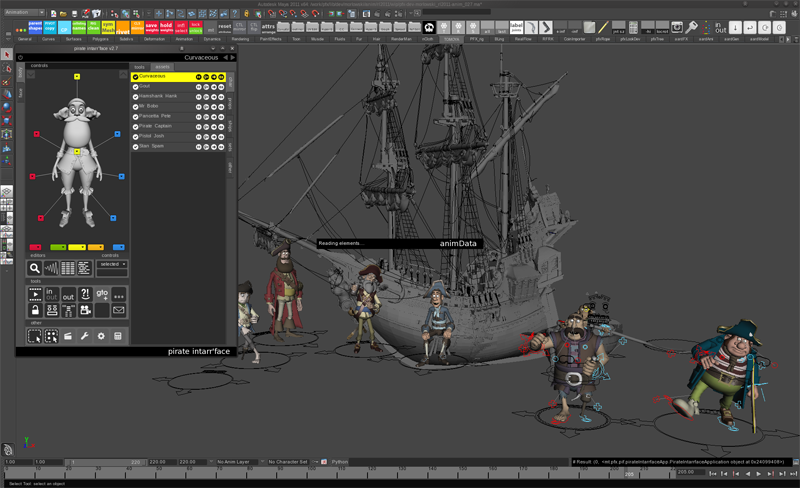Click the 'reset attributes' shelf button
This screenshot has width=800, height=488.
(x=224, y=27)
